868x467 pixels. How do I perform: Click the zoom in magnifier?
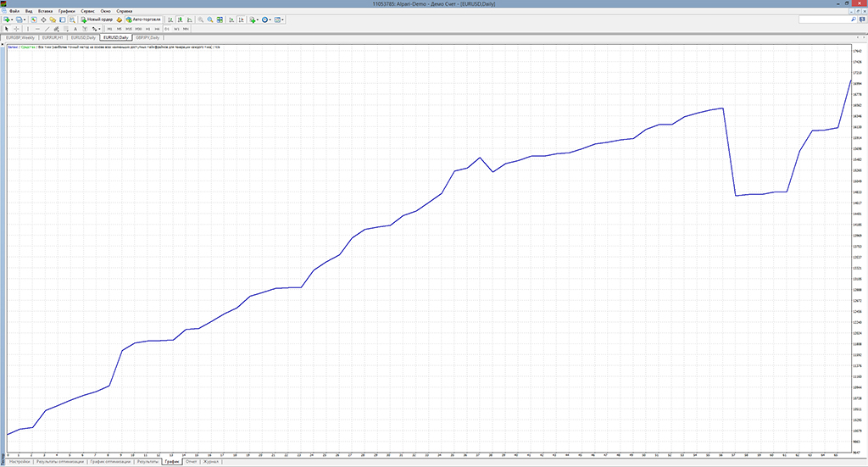coord(201,20)
